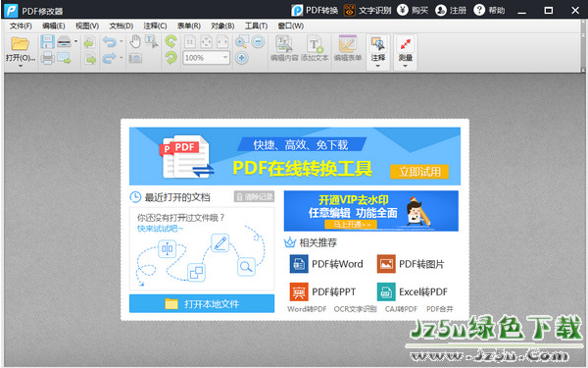
Task: Click the snapshot camera icon
Action: tap(135, 58)
